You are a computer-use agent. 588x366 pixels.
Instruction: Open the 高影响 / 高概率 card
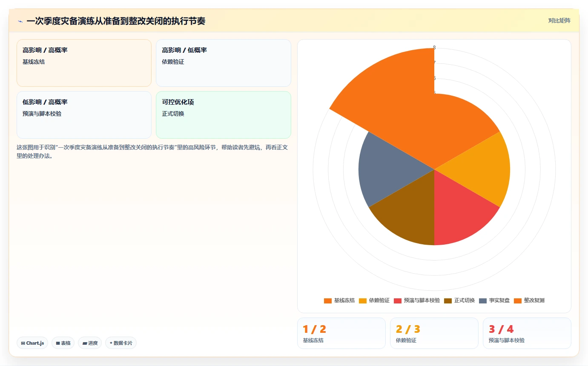84,63
